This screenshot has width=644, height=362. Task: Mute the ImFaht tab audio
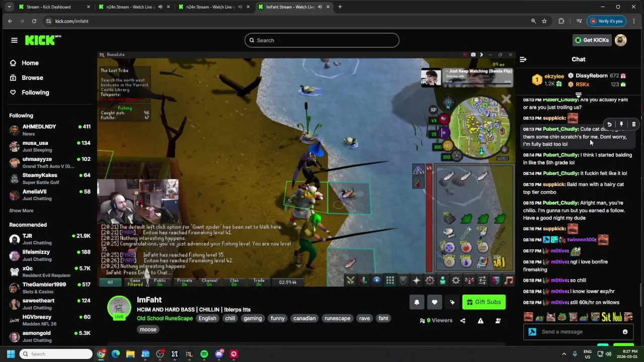coord(320,7)
